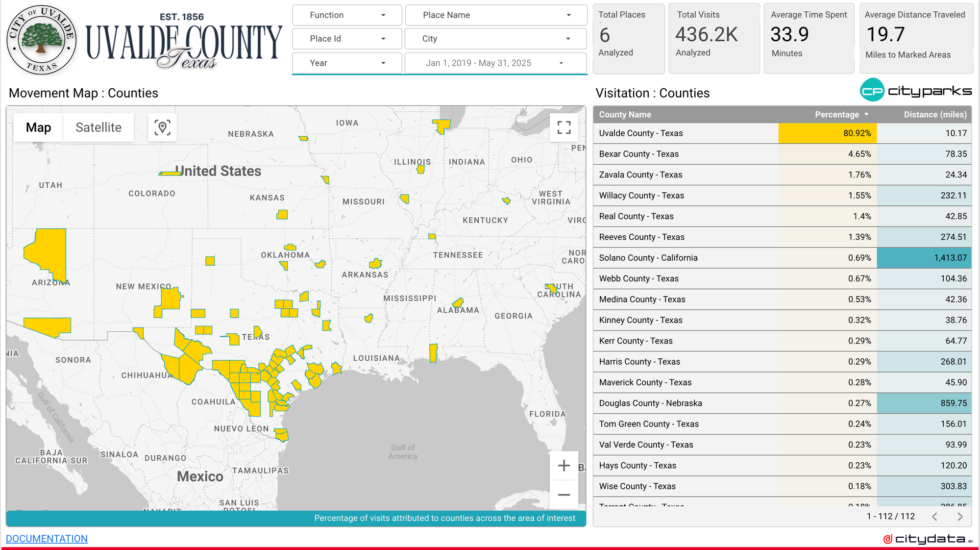This screenshot has width=980, height=550.
Task: Open the DOCUMENTATION link
Action: tap(47, 538)
